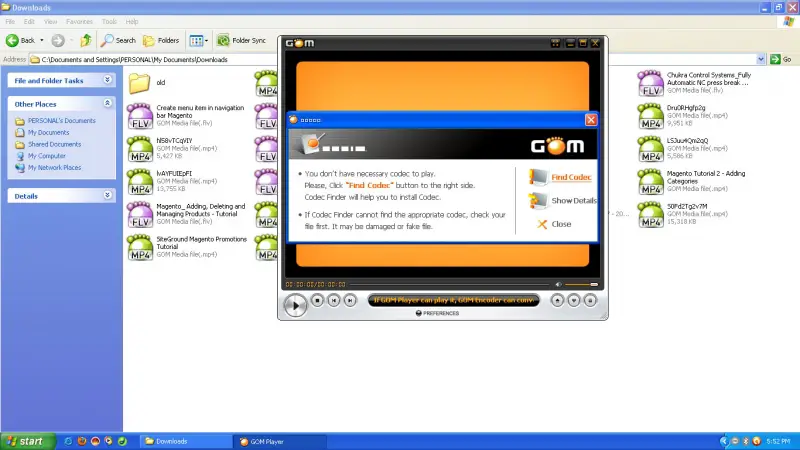800x450 pixels.
Task: Click the next track button in GOM Player
Action: tap(350, 301)
